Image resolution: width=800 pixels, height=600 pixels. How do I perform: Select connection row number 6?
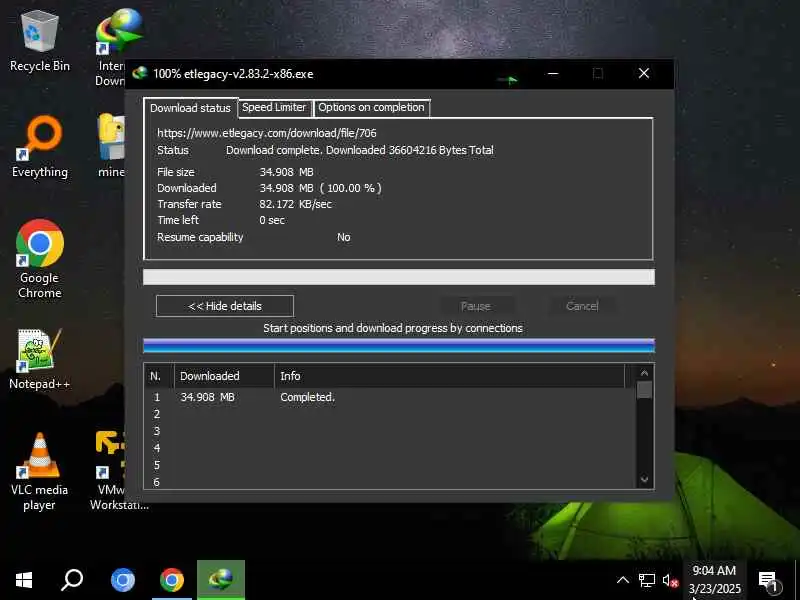coord(390,482)
